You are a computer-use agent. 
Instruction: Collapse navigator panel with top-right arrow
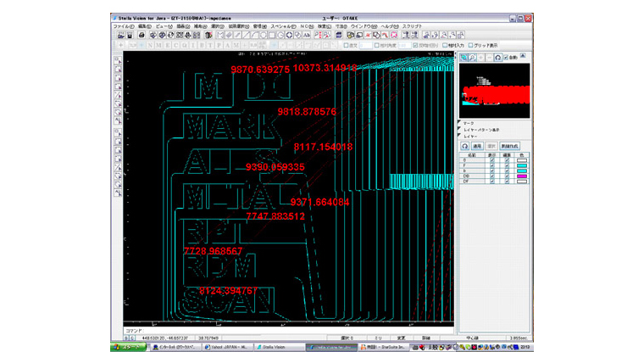pyautogui.click(x=523, y=55)
